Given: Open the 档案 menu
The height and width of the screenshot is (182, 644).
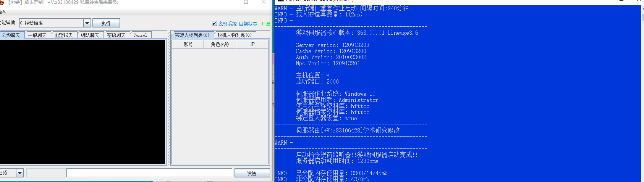Looking at the screenshot, I should click(3, 12).
